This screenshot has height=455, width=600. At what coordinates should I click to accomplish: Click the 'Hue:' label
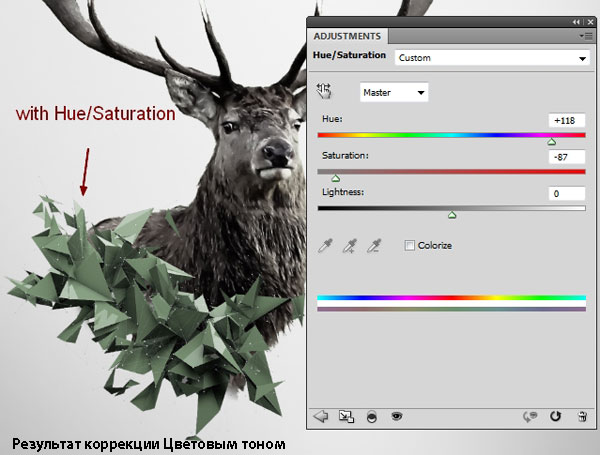(332, 119)
